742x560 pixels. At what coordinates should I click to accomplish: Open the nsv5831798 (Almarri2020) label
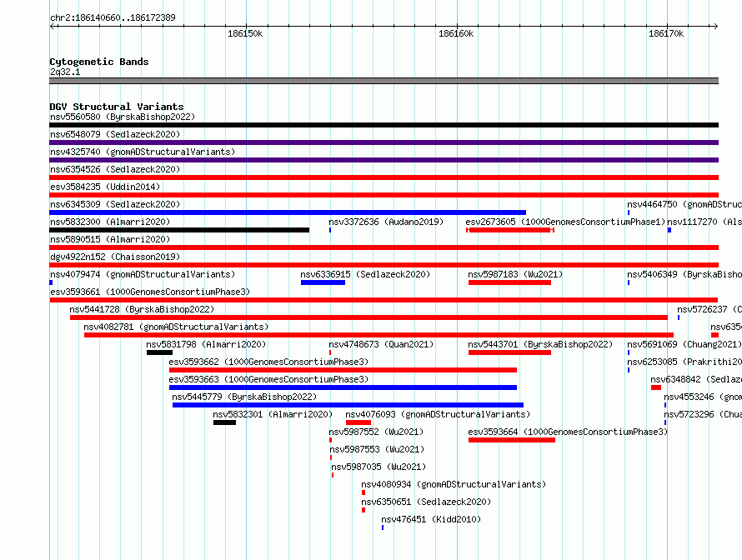(206, 344)
